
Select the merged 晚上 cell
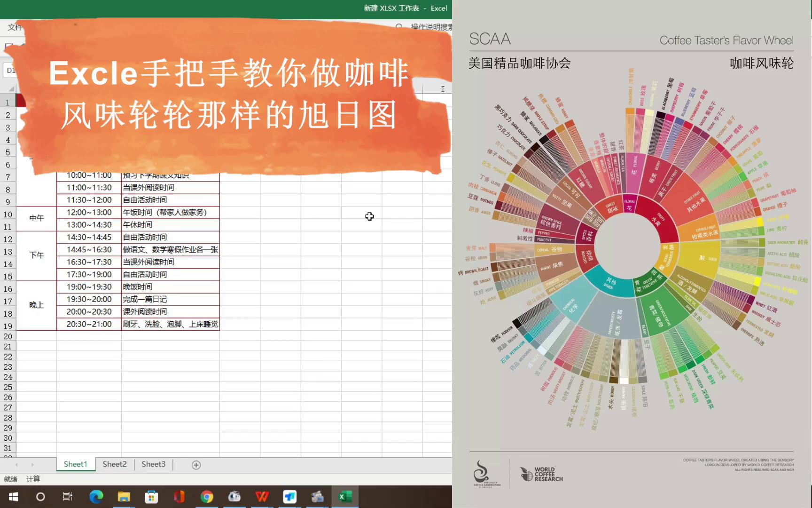pos(37,305)
